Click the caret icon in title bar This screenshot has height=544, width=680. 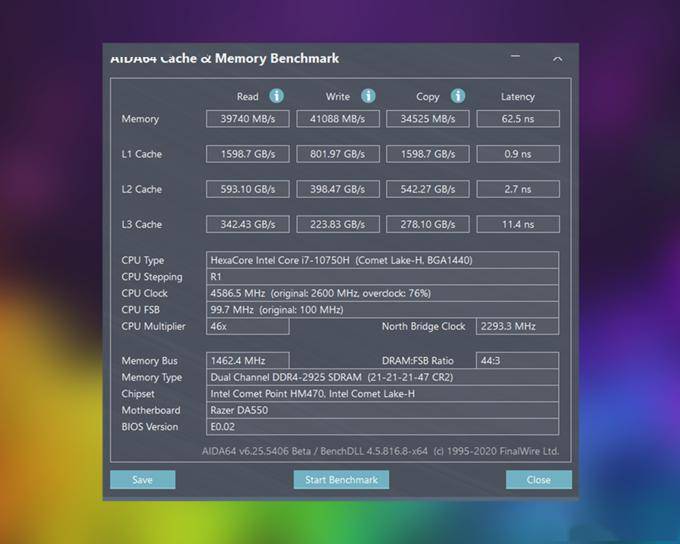(x=558, y=59)
